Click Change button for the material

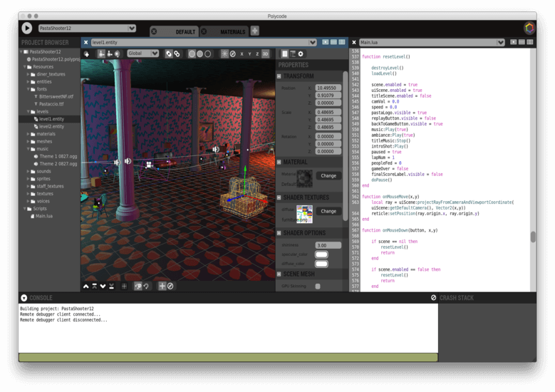click(x=328, y=175)
